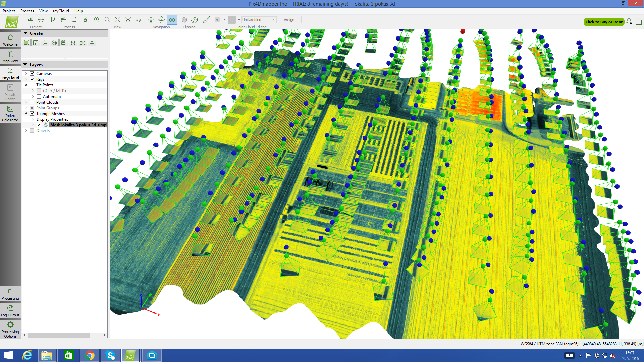Open Google Chrome from the taskbar
Screen dimensions: 644x362
coord(90,355)
